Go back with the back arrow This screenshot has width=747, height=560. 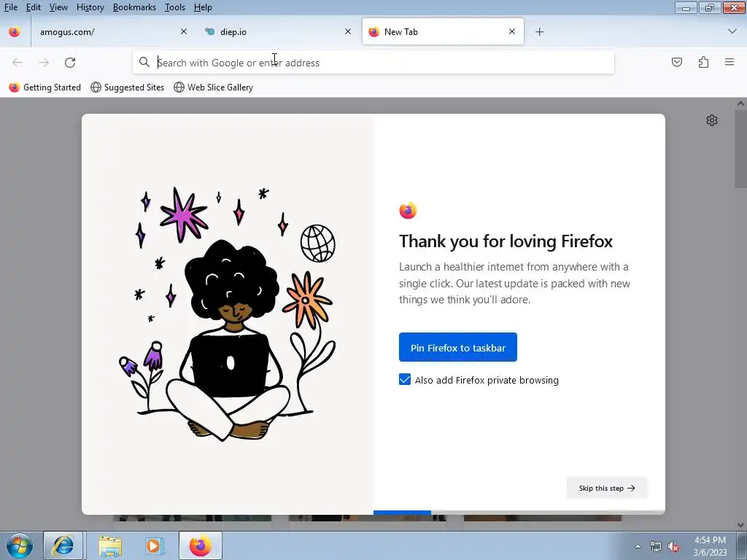18,63
